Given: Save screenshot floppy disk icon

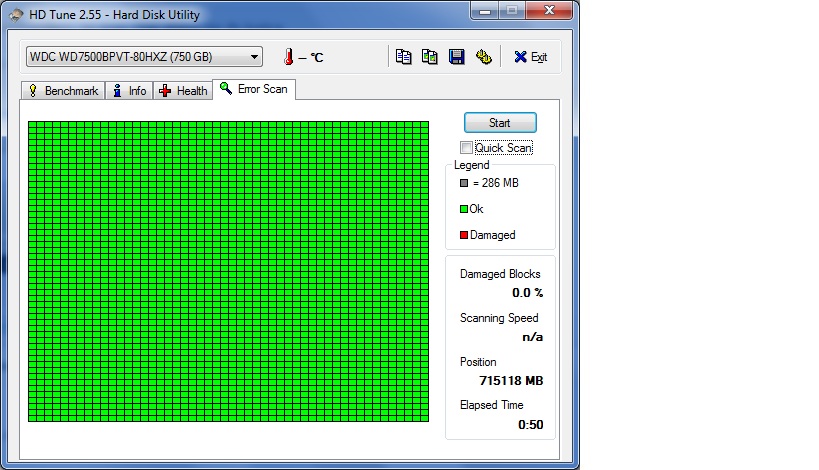Looking at the screenshot, I should 457,56.
